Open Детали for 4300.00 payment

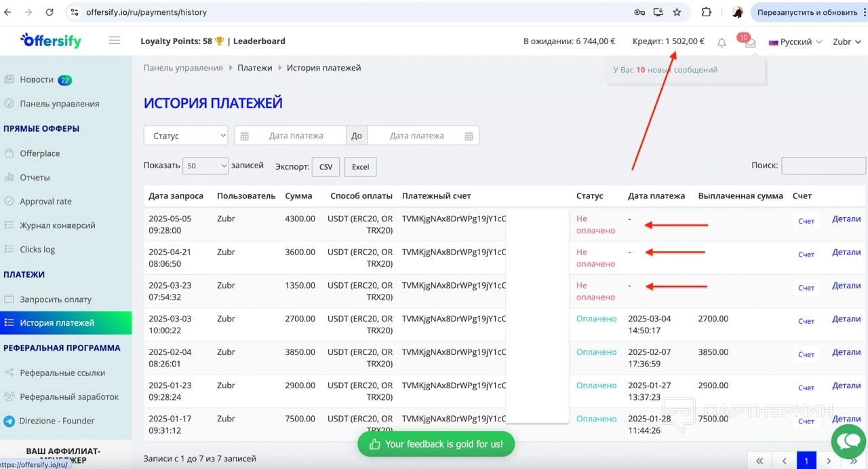[846, 219]
